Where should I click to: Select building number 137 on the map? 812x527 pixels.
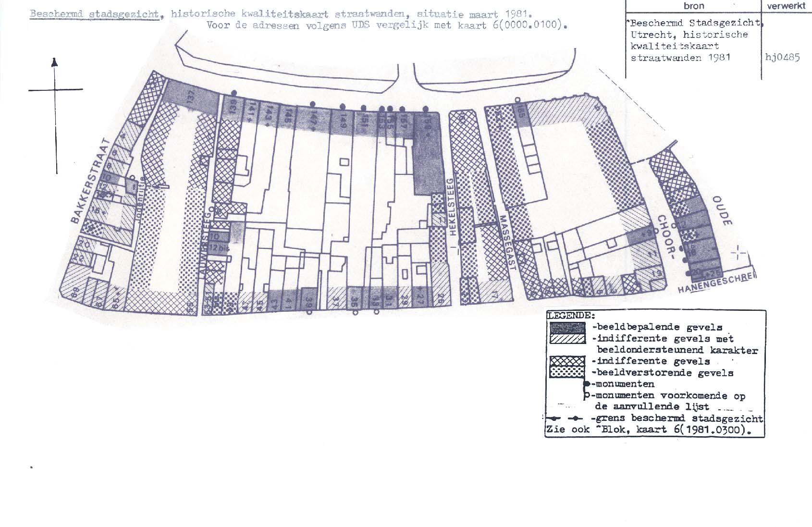click(x=191, y=98)
